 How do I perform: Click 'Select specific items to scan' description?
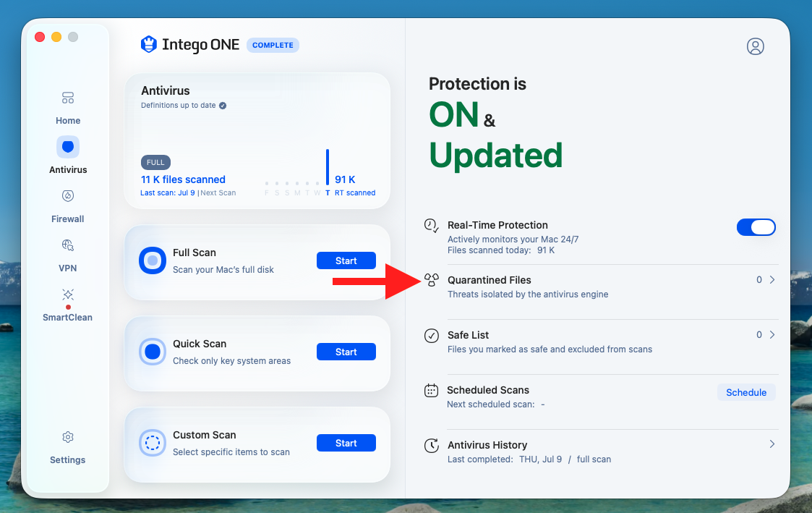231,451
